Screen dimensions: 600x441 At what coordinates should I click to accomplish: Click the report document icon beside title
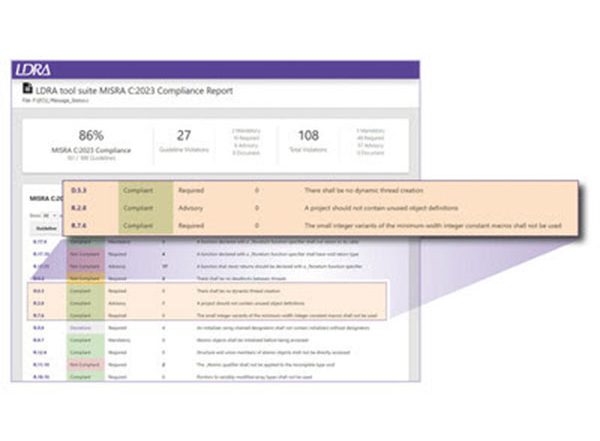click(27, 88)
